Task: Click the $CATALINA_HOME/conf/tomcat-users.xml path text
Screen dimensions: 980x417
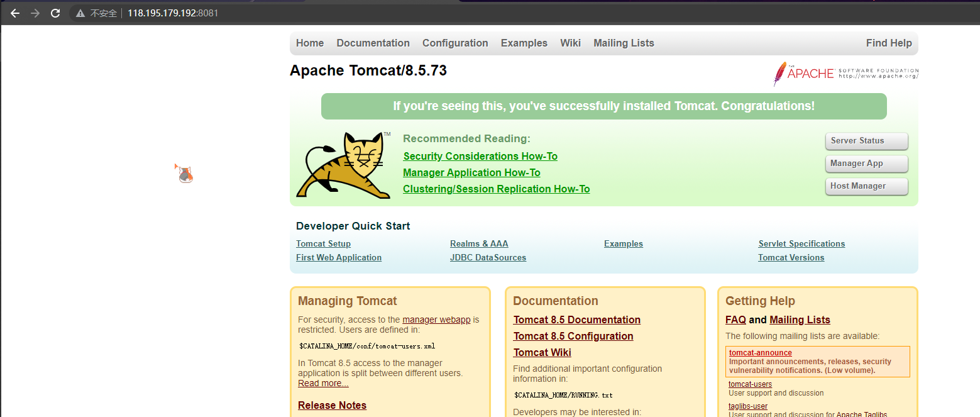Action: tap(367, 346)
